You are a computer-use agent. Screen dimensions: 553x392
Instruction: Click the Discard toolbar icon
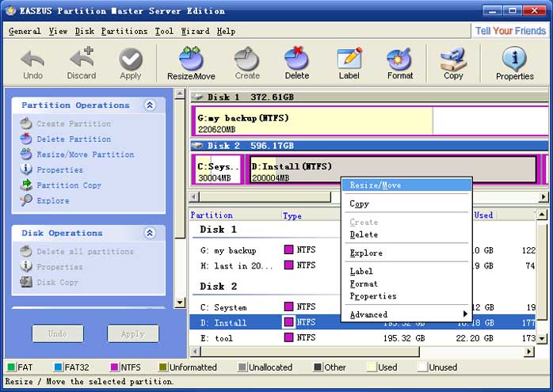coord(82,57)
